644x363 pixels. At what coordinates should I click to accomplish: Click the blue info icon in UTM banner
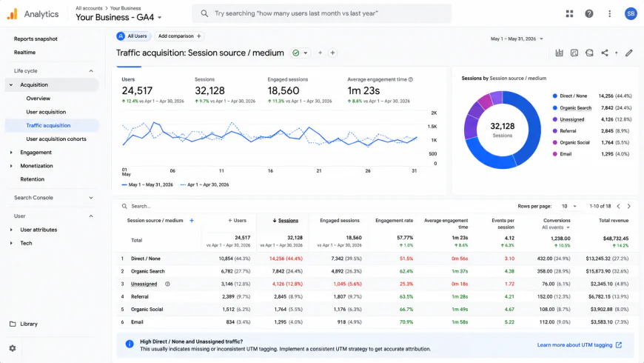pyautogui.click(x=130, y=344)
